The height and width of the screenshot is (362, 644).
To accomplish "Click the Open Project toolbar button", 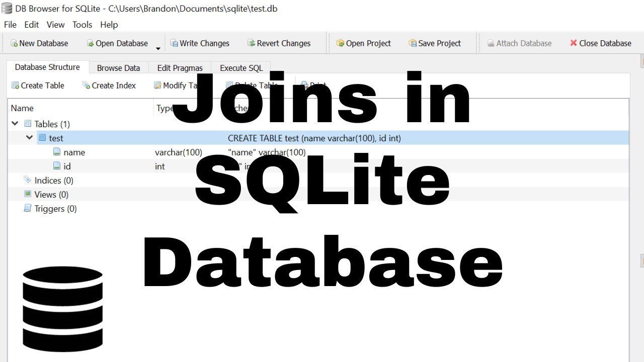I will 363,43.
